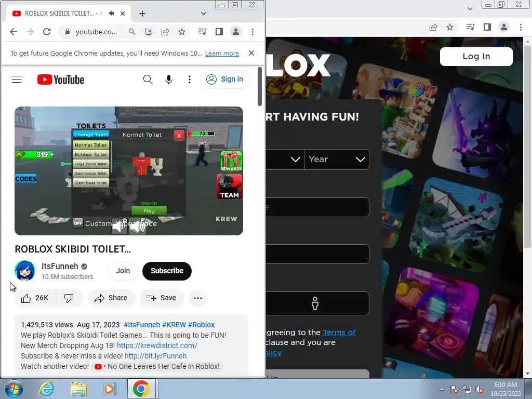Image resolution: width=532 pixels, height=399 pixels.
Task: Open Windows Explorer folder on taskbar
Action: click(78, 389)
